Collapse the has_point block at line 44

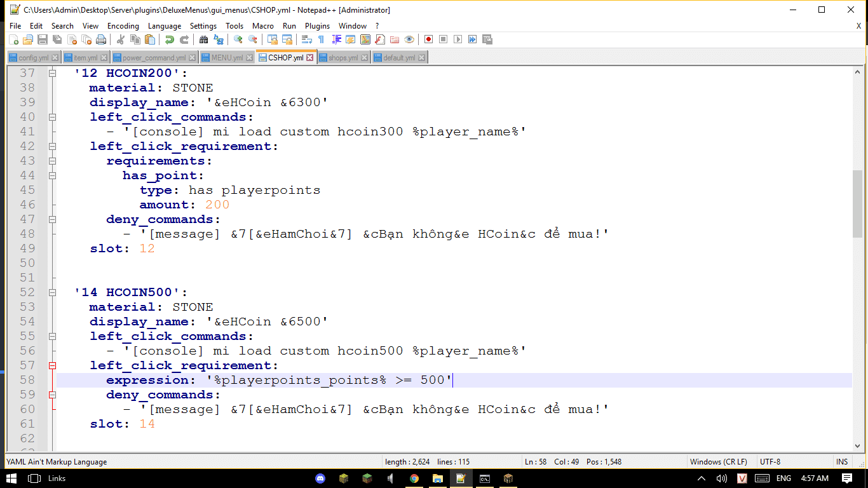coord(52,175)
